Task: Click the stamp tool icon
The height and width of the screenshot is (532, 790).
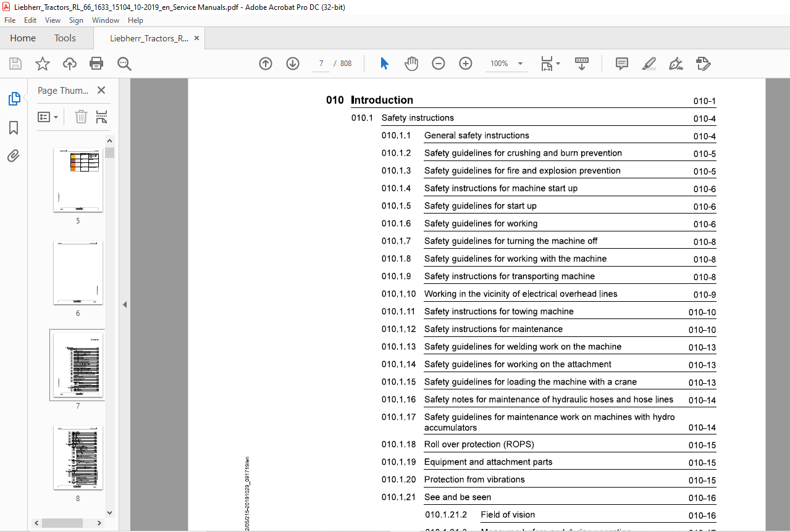Action: coord(703,64)
